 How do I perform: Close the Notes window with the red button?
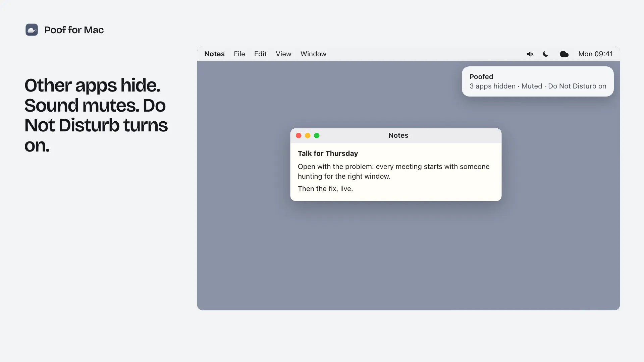tap(299, 135)
